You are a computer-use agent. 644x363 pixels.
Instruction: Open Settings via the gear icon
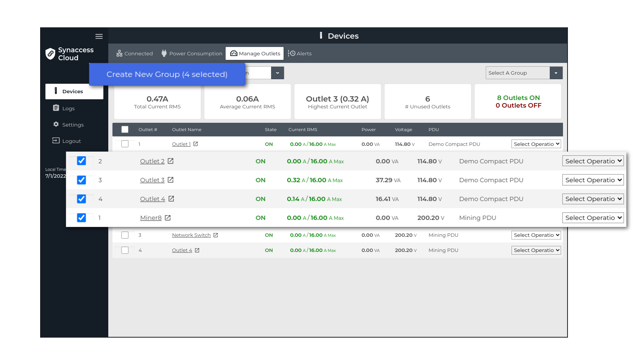[56, 124]
